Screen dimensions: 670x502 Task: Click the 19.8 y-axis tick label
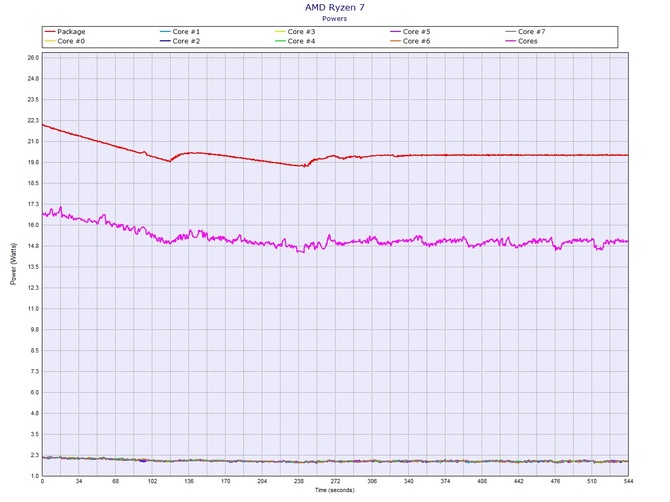(33, 162)
